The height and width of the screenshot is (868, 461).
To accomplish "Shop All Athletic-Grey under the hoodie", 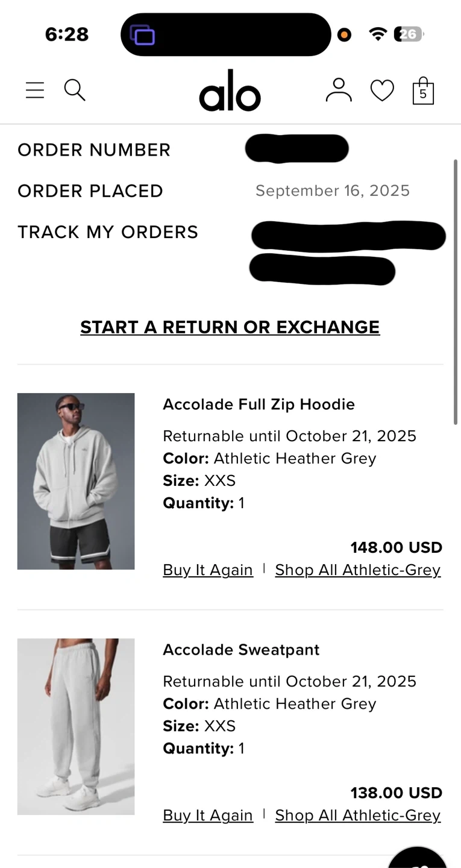I will (x=358, y=570).
